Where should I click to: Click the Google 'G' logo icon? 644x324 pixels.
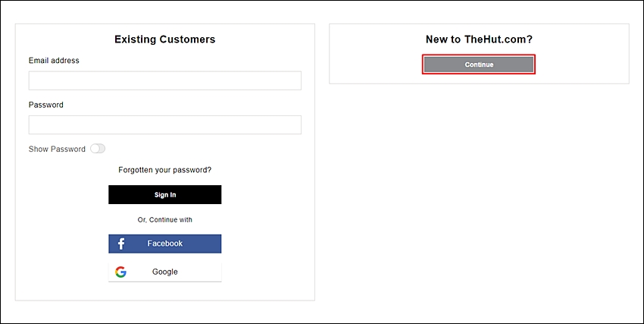[x=120, y=272]
